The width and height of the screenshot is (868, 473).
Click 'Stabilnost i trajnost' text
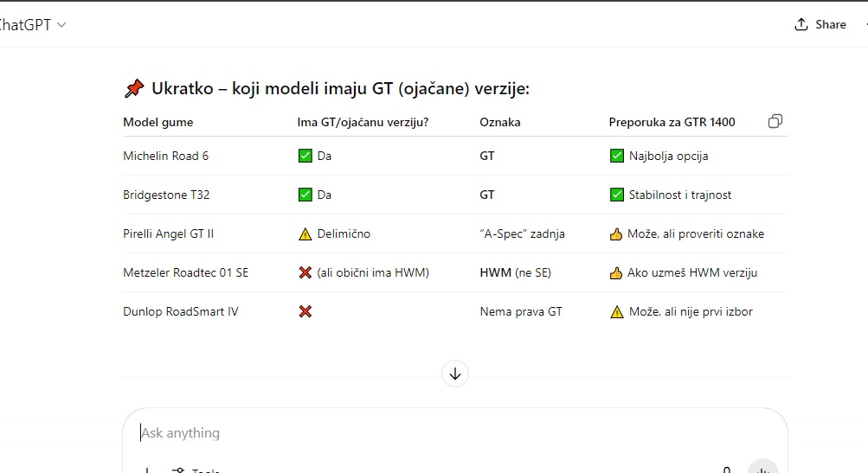pyautogui.click(x=680, y=195)
